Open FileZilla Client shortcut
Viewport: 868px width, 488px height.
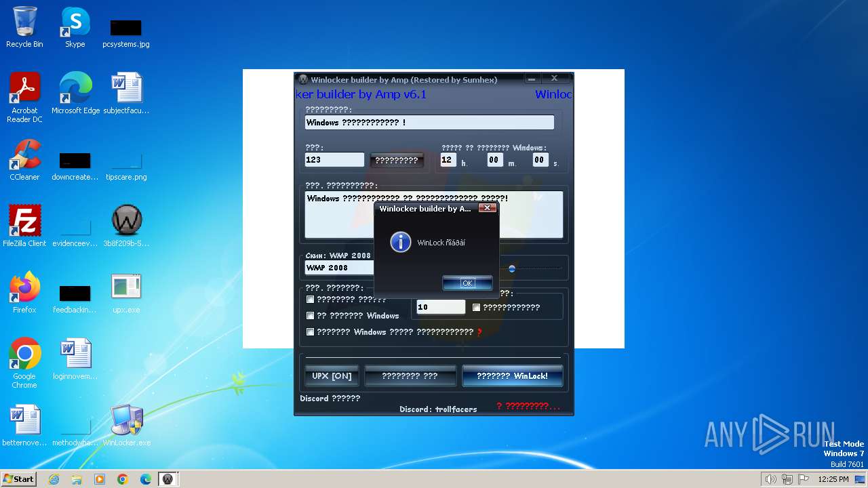(x=24, y=226)
